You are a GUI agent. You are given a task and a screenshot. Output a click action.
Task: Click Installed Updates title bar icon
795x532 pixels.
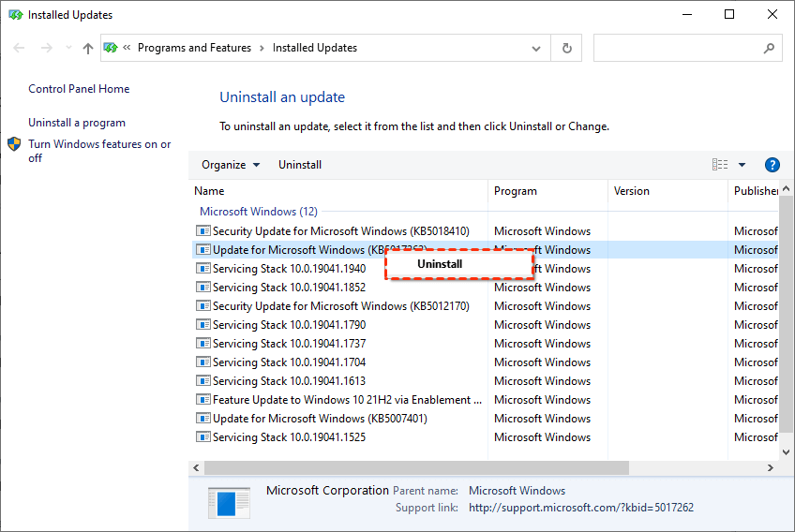16,15
